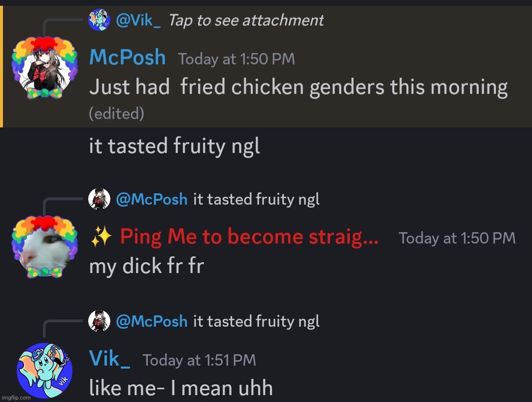Open McPosh's rainbow-framed anime avatar

(x=44, y=68)
